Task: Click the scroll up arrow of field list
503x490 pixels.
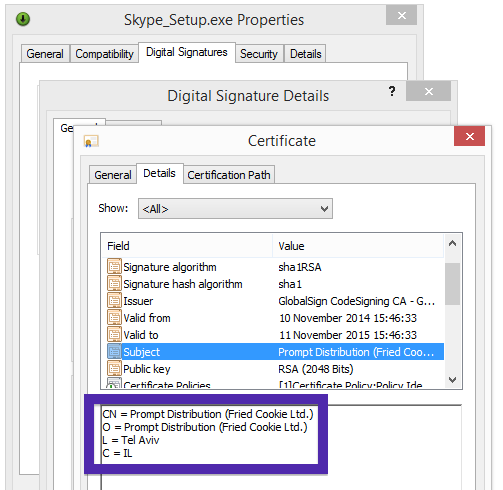Action: [x=452, y=243]
